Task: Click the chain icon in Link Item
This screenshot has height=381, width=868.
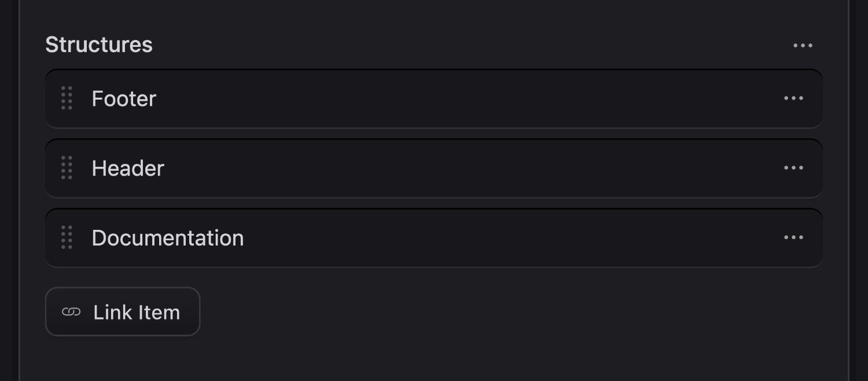Action: click(71, 312)
